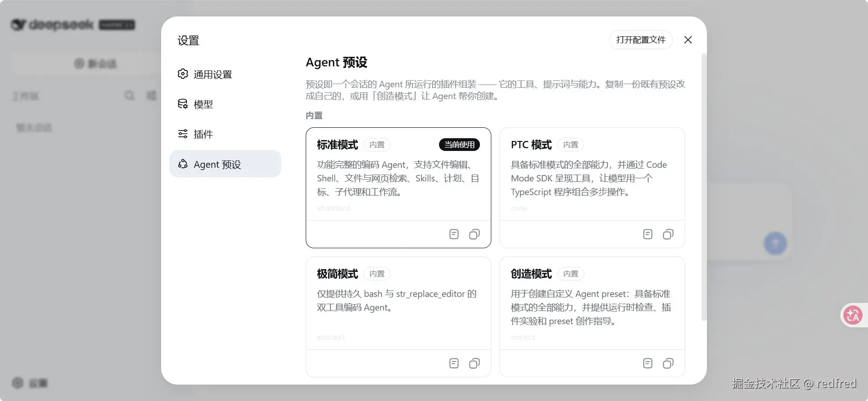Close the 设置 dialog
868x401 pixels.
pyautogui.click(x=688, y=40)
